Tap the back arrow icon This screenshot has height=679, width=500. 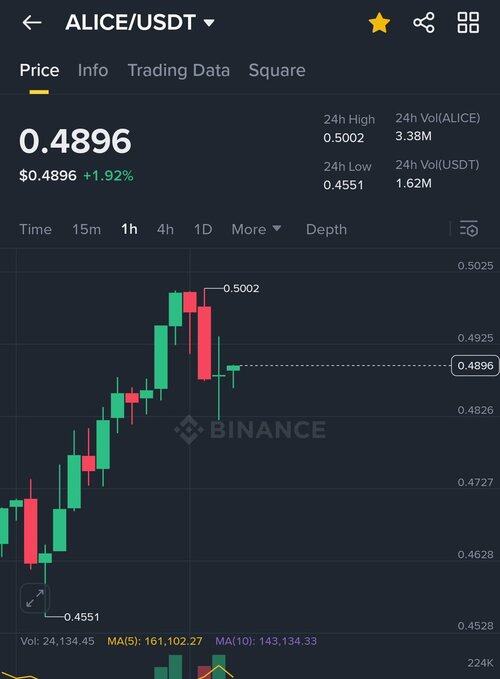32,23
